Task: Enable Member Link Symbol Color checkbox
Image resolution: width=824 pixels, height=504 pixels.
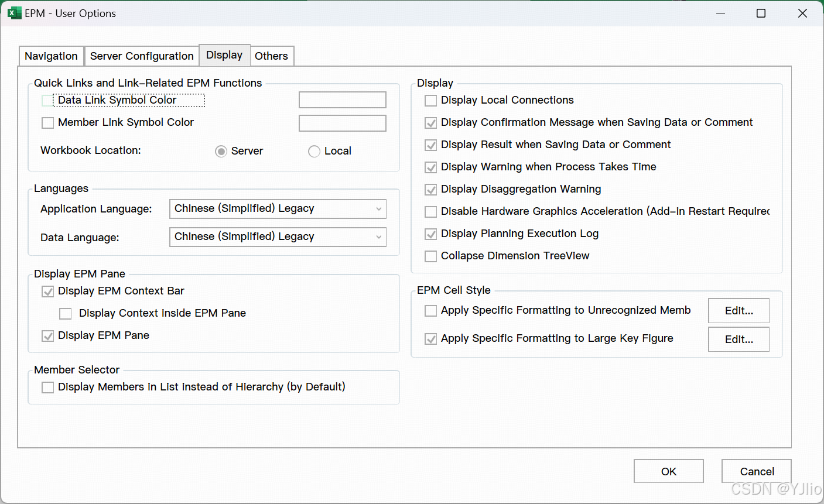Action: point(48,123)
